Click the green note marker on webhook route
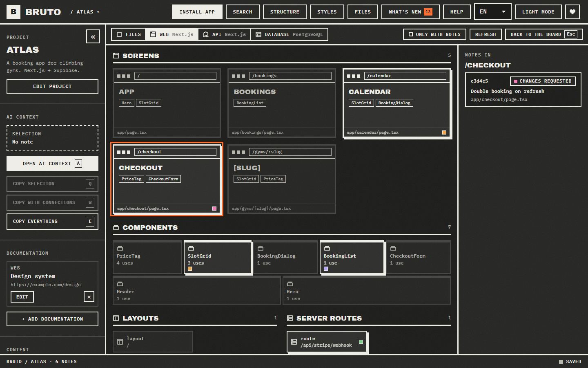The image size is (588, 368). coord(361,342)
